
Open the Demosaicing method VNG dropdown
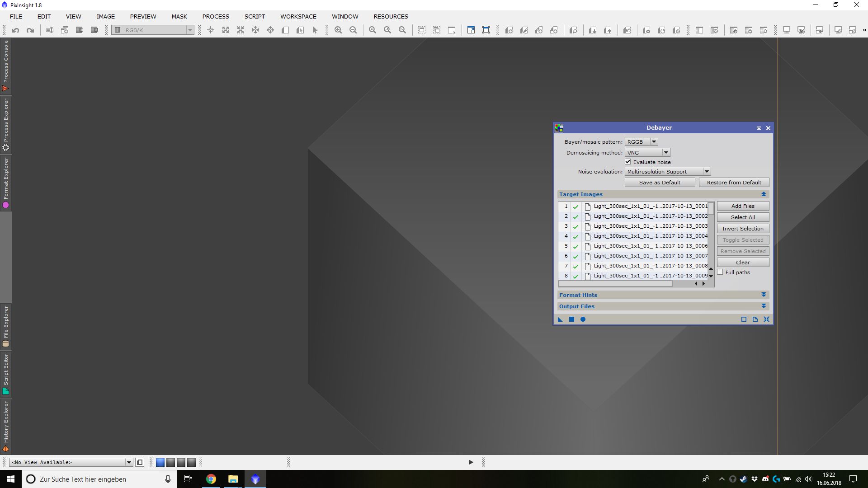(x=647, y=153)
